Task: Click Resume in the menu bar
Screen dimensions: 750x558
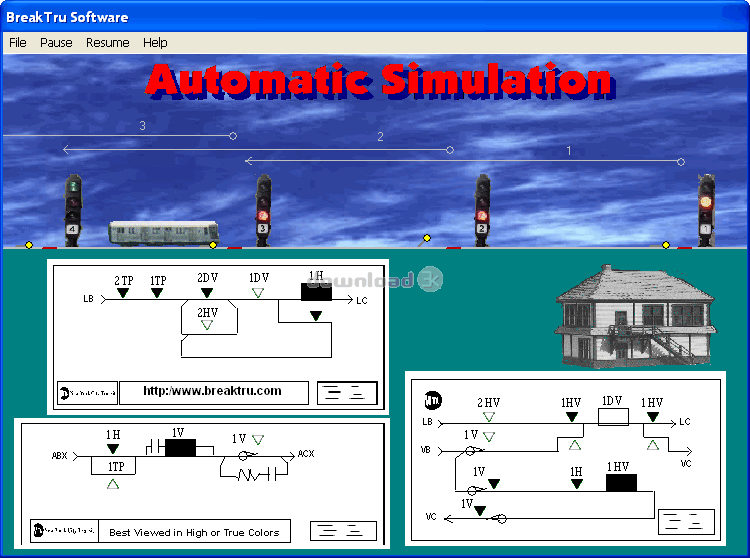Action: coord(107,43)
